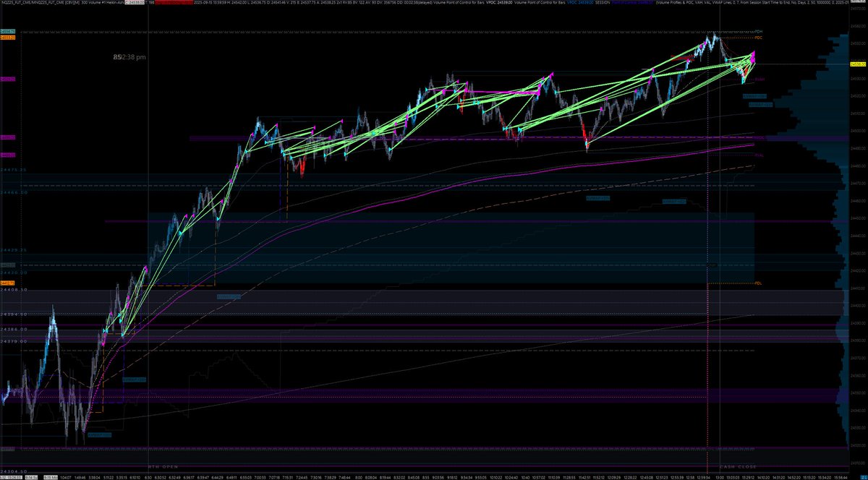This screenshot has height=480, width=868.
Task: Click the orange price tag at top left
Action: pos(8,38)
